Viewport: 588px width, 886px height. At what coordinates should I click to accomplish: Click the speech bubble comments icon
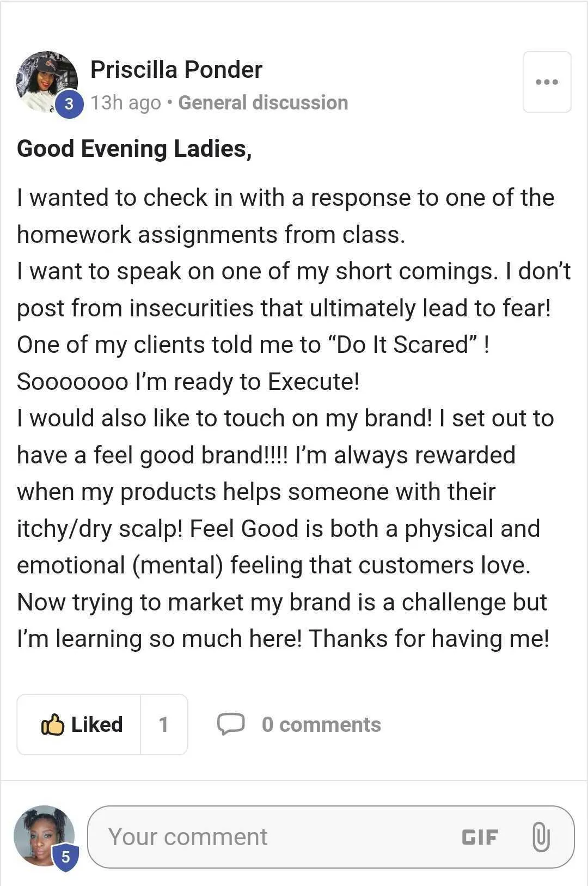point(231,724)
